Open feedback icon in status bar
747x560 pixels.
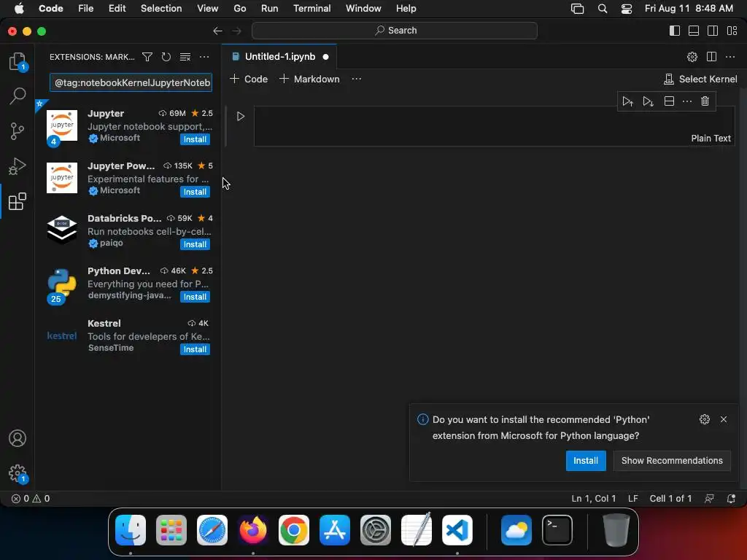tap(709, 499)
